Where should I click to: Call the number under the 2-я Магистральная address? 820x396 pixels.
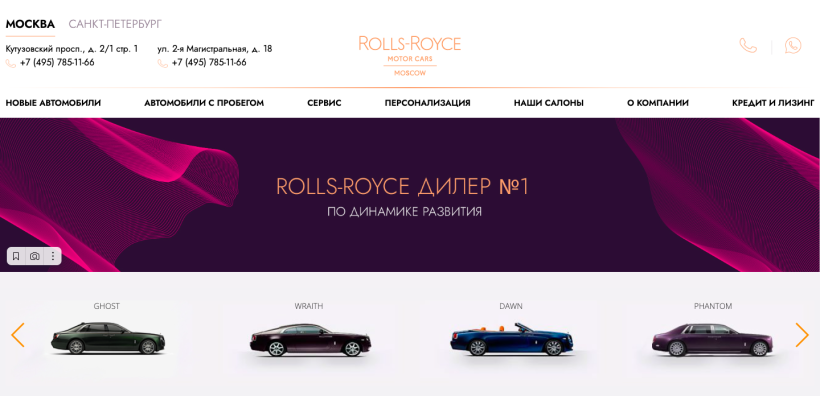tap(209, 63)
